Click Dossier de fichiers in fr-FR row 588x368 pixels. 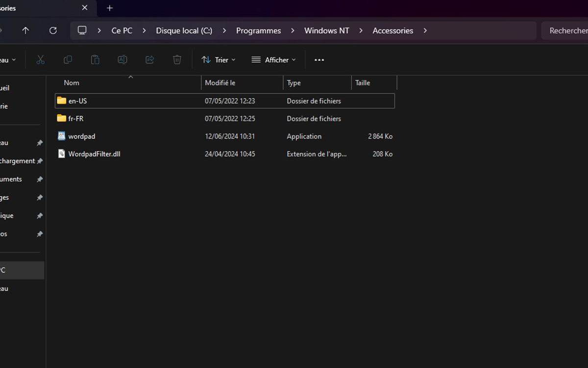(x=314, y=118)
